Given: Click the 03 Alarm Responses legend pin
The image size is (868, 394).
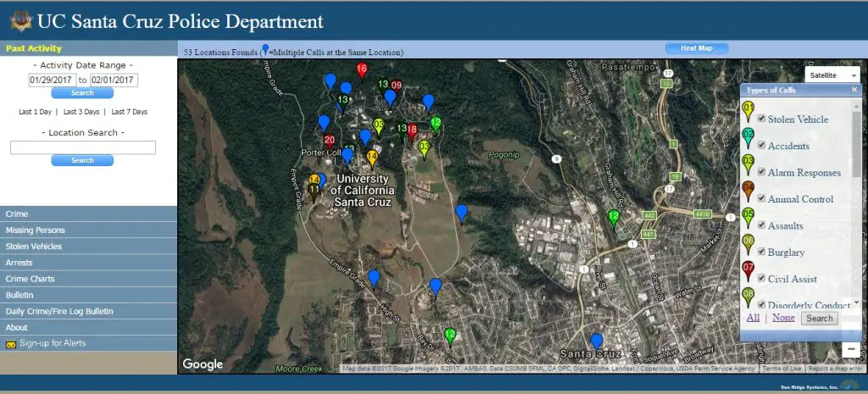Looking at the screenshot, I should coord(748,164).
